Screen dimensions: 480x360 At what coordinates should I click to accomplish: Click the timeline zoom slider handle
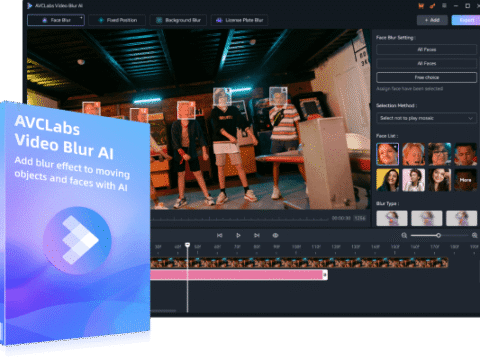438,235
